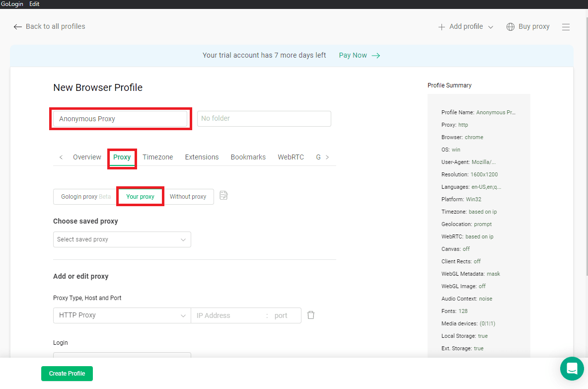Open the WebRTC tab
This screenshot has width=588, height=389.
click(x=291, y=156)
